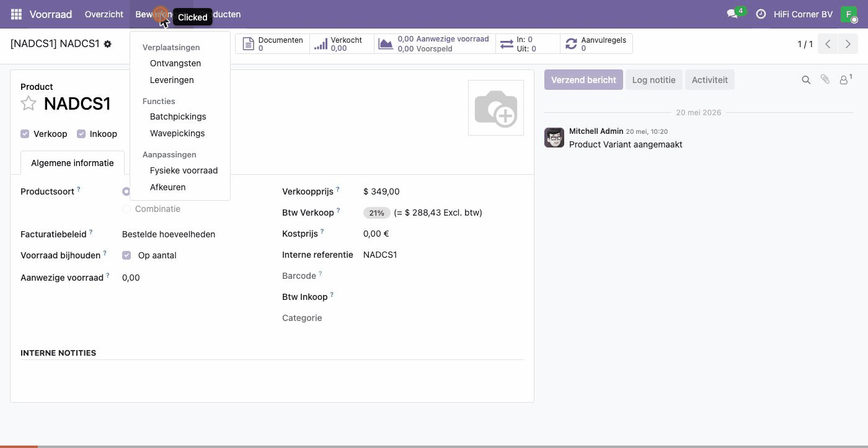Select Leveringen from the menu
The image size is (868, 448).
coord(172,80)
